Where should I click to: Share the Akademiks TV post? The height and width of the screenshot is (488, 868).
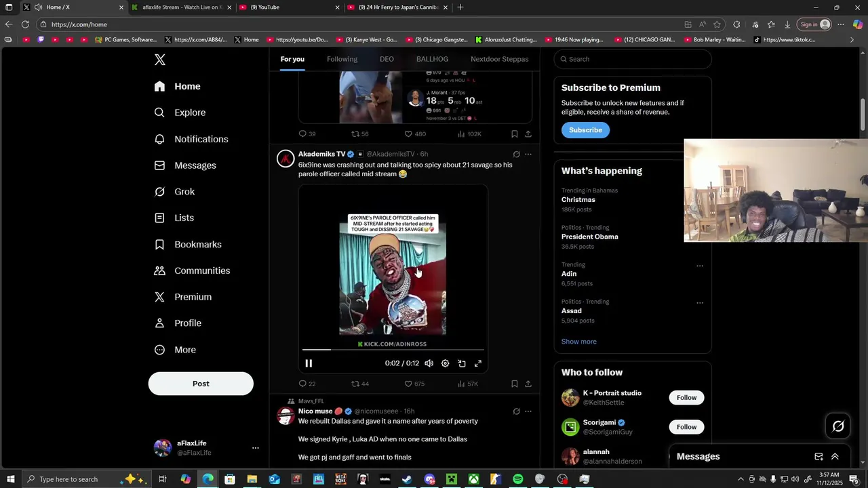[x=528, y=384]
